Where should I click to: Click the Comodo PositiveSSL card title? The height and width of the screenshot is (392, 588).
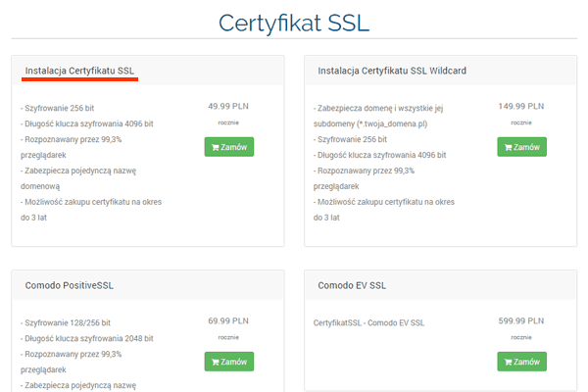tap(69, 285)
